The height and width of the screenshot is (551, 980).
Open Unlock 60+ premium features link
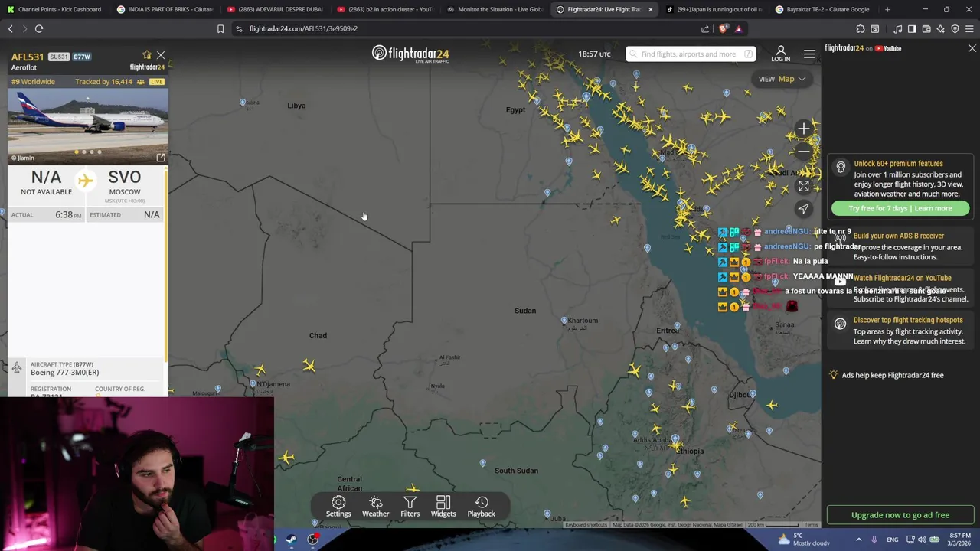coord(898,163)
